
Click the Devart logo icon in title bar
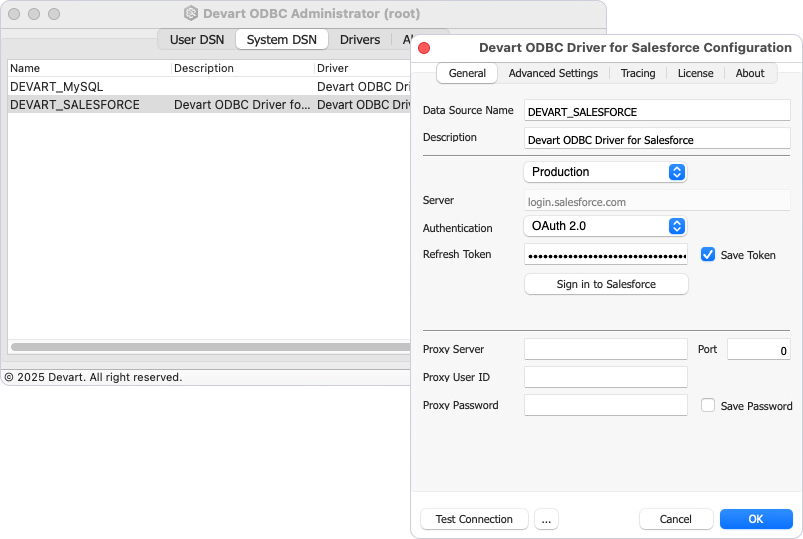[x=191, y=14]
